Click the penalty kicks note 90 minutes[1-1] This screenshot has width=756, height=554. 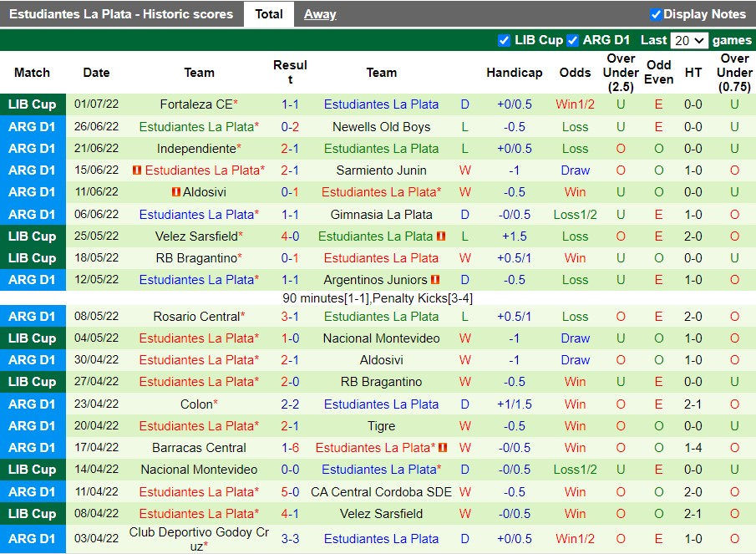(378, 298)
